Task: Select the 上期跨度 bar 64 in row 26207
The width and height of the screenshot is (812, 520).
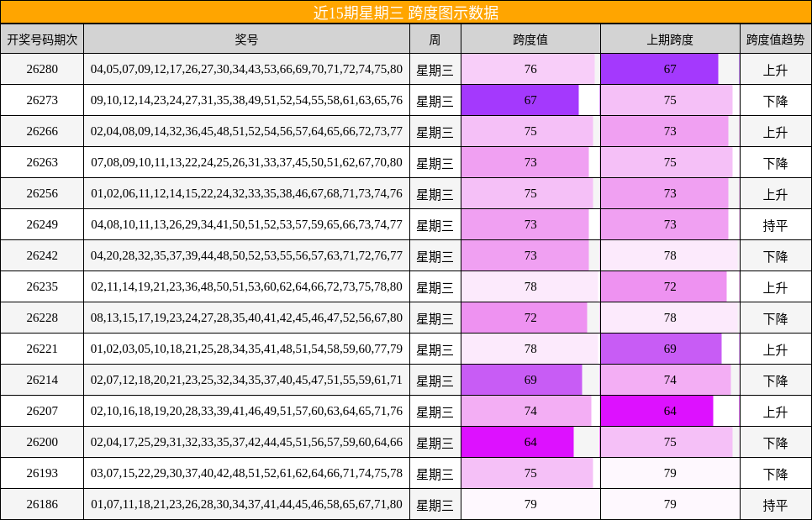Action: click(x=657, y=411)
